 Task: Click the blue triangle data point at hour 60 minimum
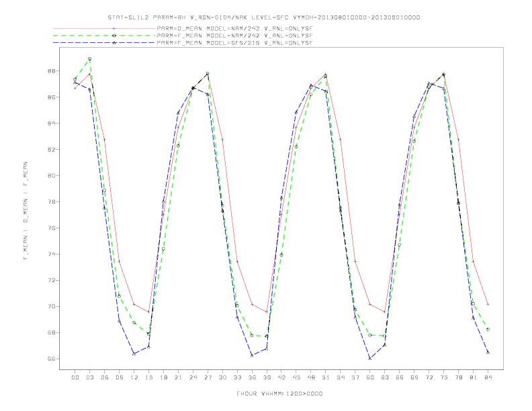370,358
